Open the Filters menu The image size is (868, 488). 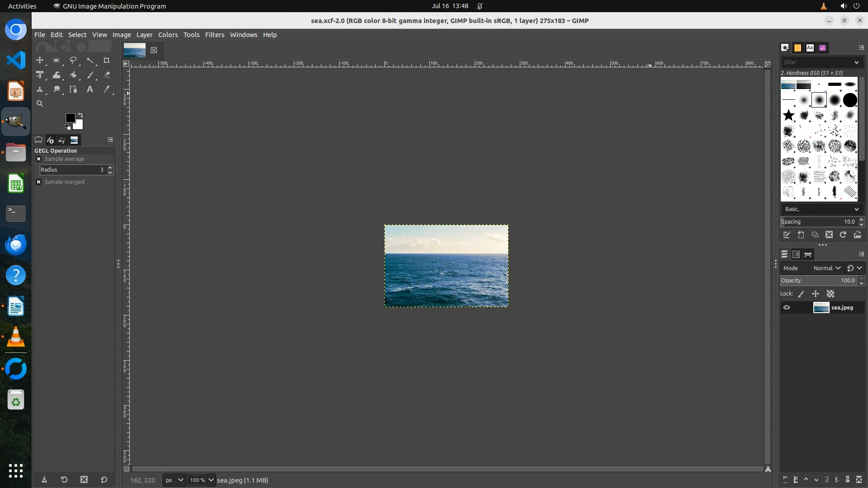[x=214, y=35]
